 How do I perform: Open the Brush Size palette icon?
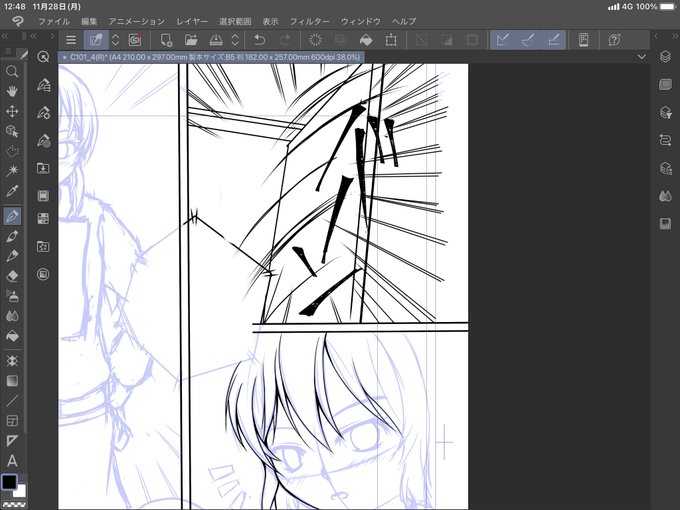(x=43, y=141)
